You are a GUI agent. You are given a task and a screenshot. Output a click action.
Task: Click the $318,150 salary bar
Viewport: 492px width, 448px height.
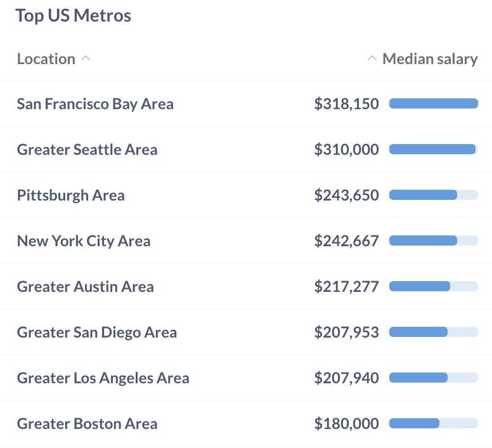point(433,103)
